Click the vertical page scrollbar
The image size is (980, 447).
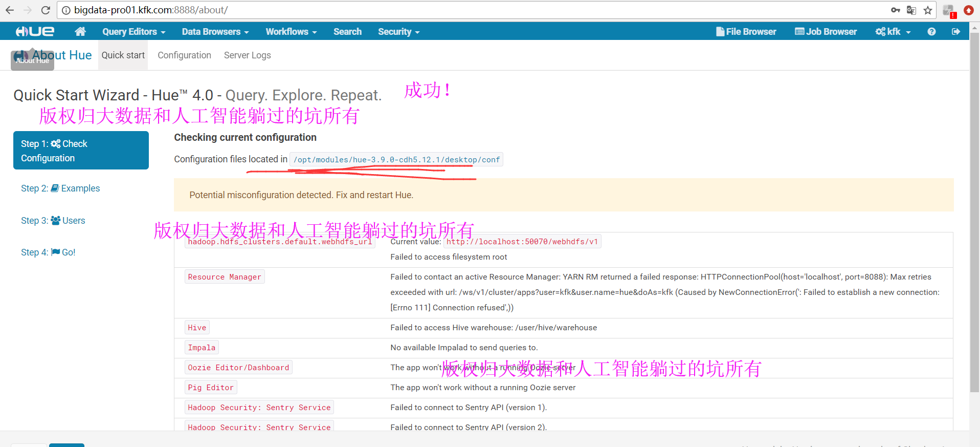(x=975, y=212)
